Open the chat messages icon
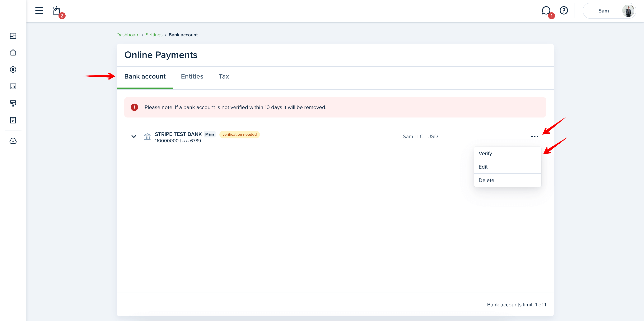The height and width of the screenshot is (321, 644). 546,11
